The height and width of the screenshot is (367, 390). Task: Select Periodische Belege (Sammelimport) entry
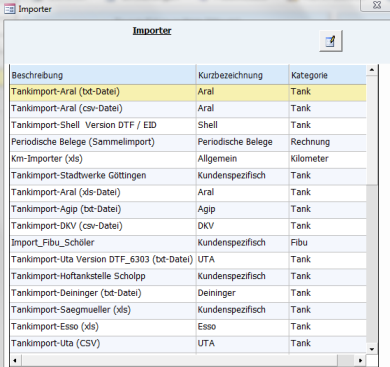click(188, 142)
